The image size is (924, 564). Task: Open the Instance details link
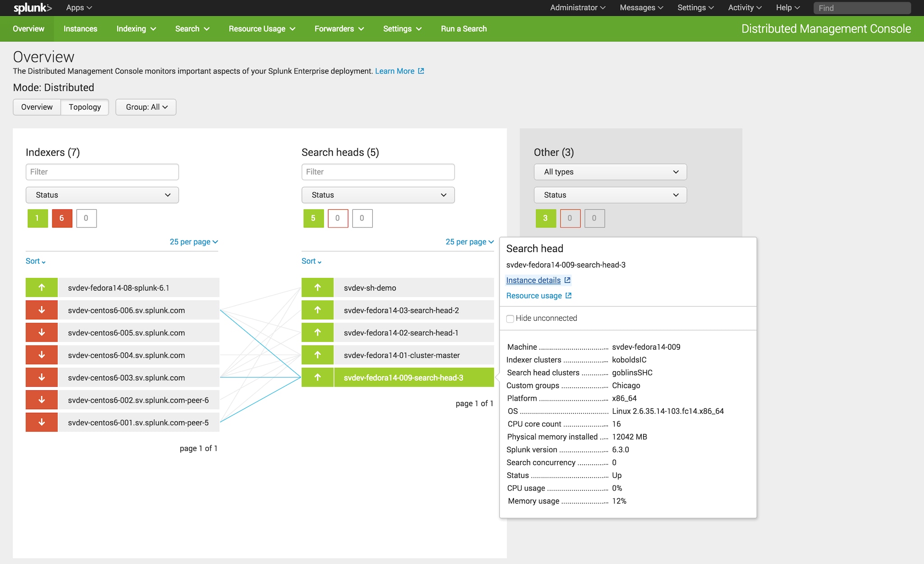(x=533, y=280)
